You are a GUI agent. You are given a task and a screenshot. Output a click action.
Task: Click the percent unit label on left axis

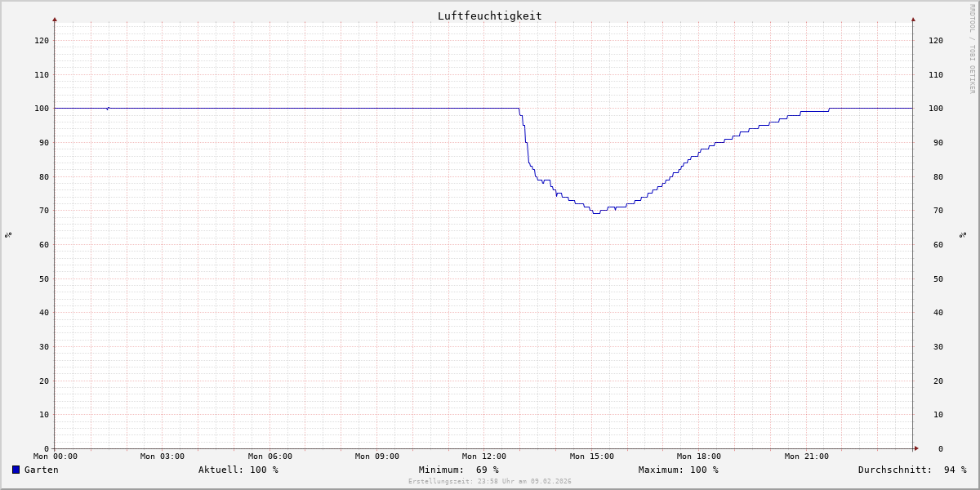point(8,235)
